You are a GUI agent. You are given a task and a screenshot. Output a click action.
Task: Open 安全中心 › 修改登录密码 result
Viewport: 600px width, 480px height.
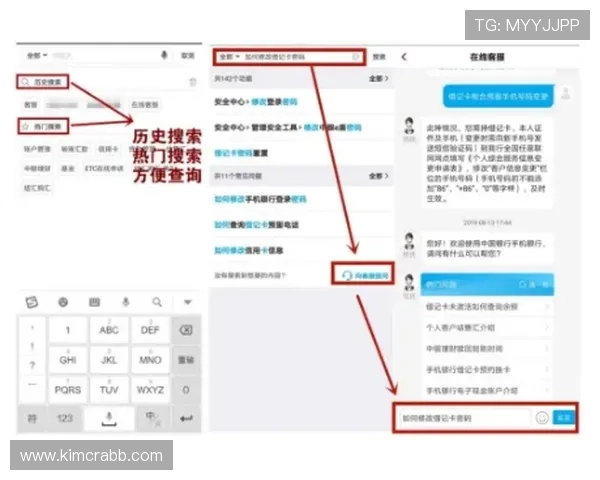pos(302,102)
